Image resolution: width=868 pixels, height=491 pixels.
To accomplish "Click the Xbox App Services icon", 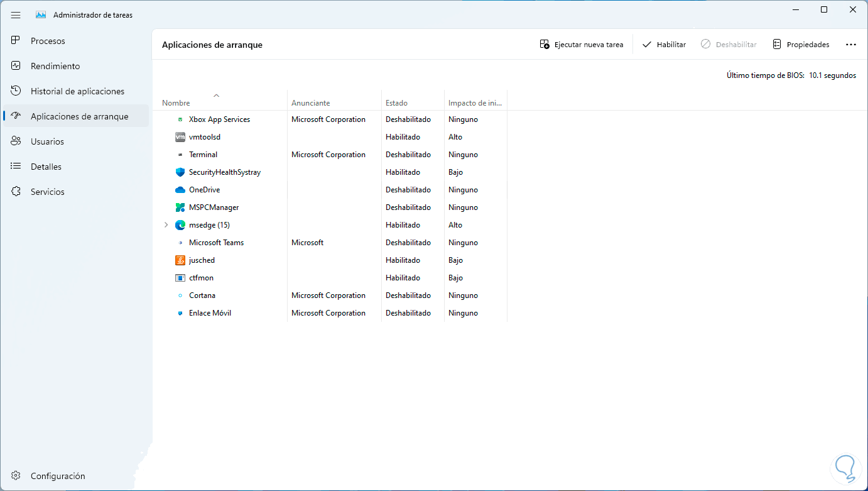I will [180, 119].
